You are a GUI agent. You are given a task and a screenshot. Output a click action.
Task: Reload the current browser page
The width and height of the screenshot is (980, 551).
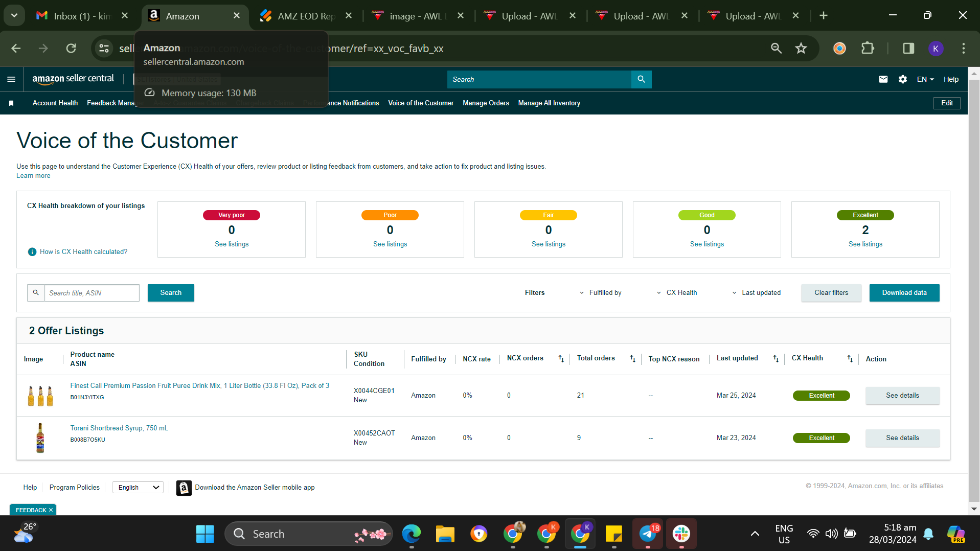pyautogui.click(x=71, y=49)
